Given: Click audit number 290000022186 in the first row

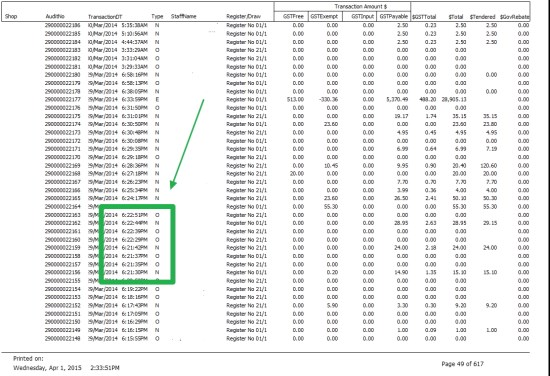Looking at the screenshot, I should click(62, 25).
